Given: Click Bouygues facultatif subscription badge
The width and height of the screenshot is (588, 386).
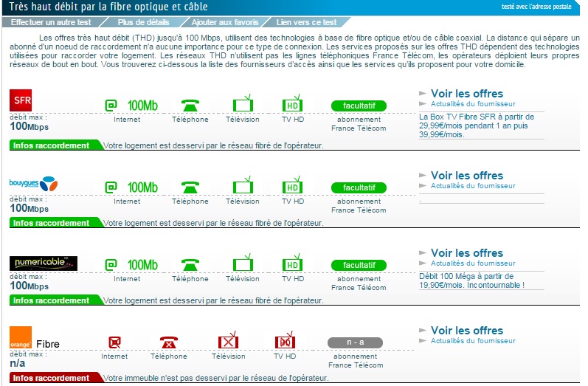Looking at the screenshot, I should (359, 187).
